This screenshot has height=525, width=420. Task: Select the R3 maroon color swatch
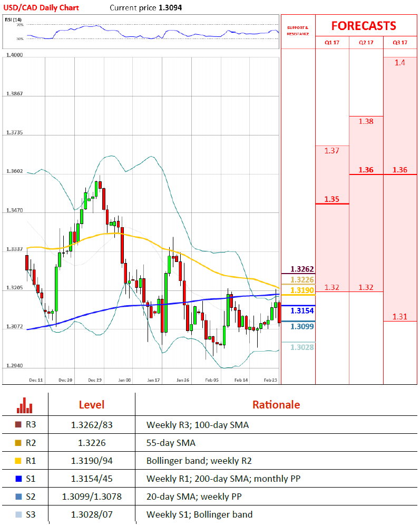click(18, 424)
